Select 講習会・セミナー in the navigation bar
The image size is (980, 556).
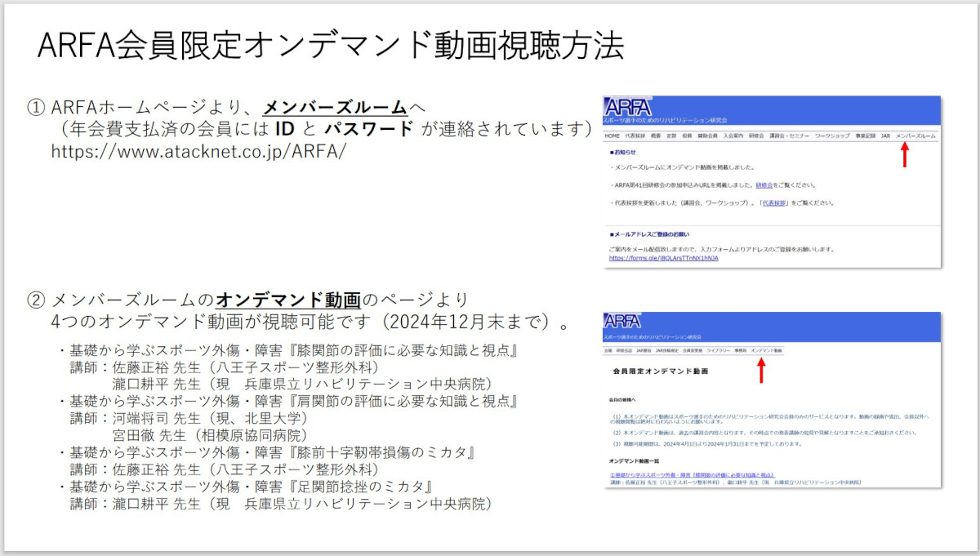click(789, 136)
